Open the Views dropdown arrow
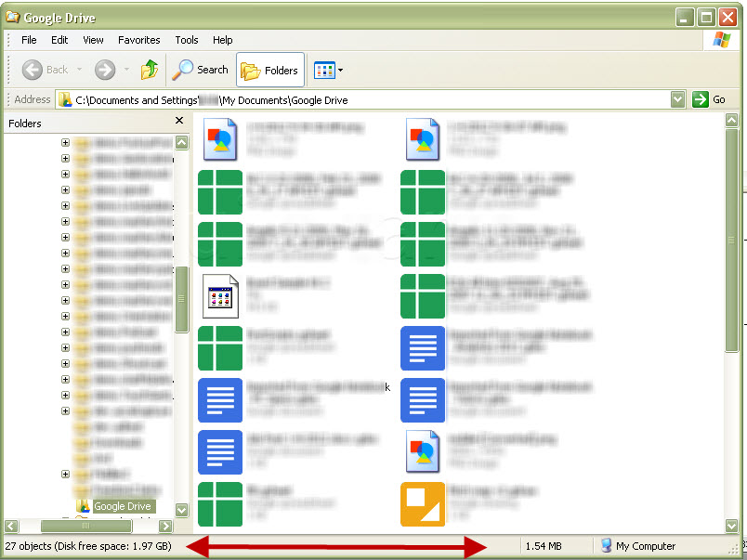The image size is (747, 560). pos(341,70)
